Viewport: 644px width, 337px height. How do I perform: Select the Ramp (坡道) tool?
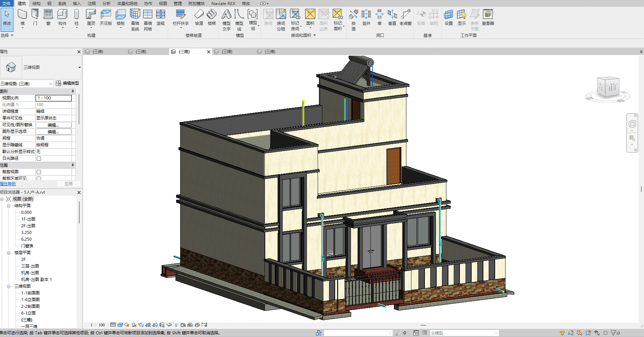pos(199,17)
